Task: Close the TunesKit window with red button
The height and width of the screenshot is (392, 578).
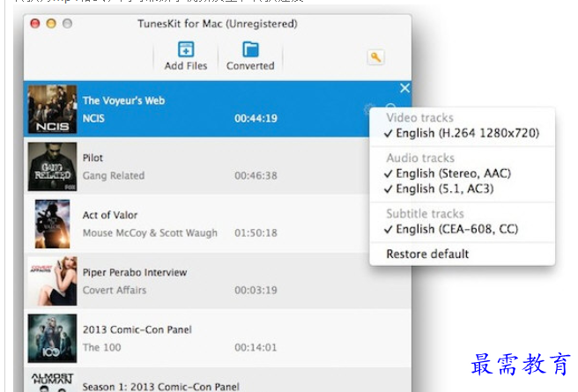Action: tap(35, 24)
